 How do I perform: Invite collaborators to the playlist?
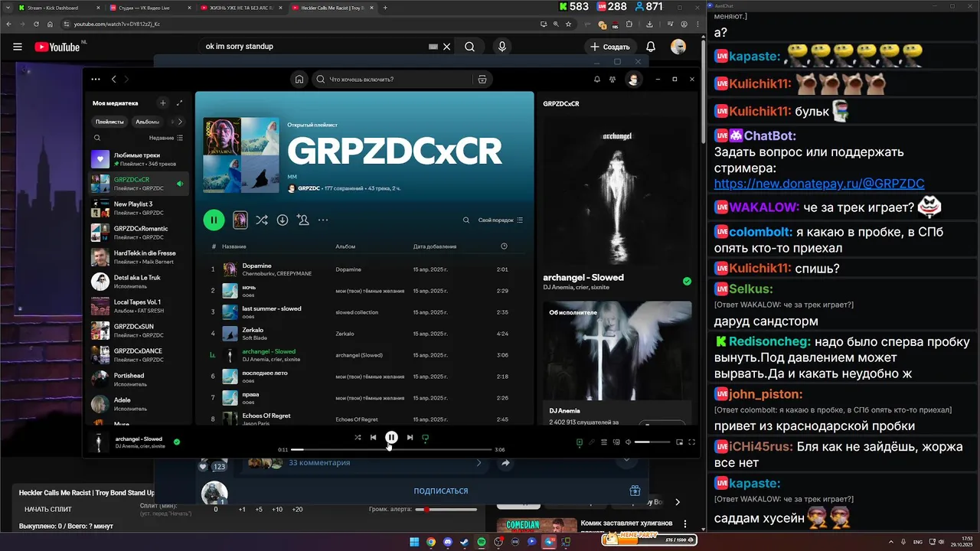point(303,220)
